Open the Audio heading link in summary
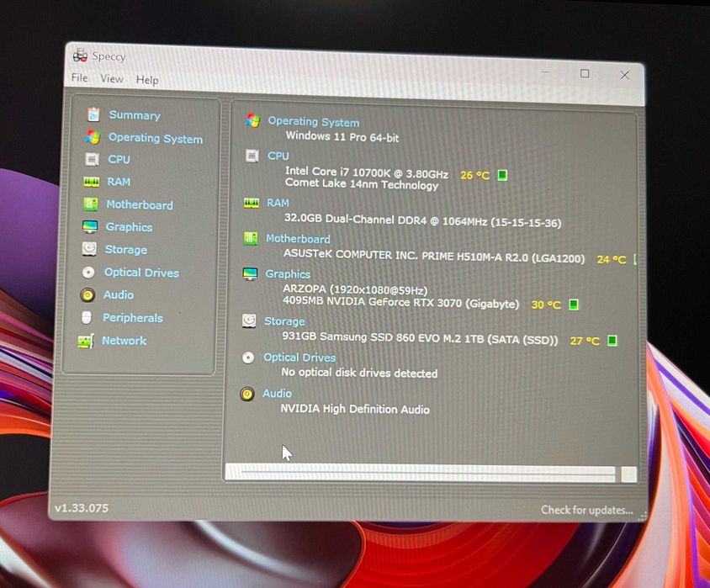Screen dimensions: 710x588 click(277, 394)
